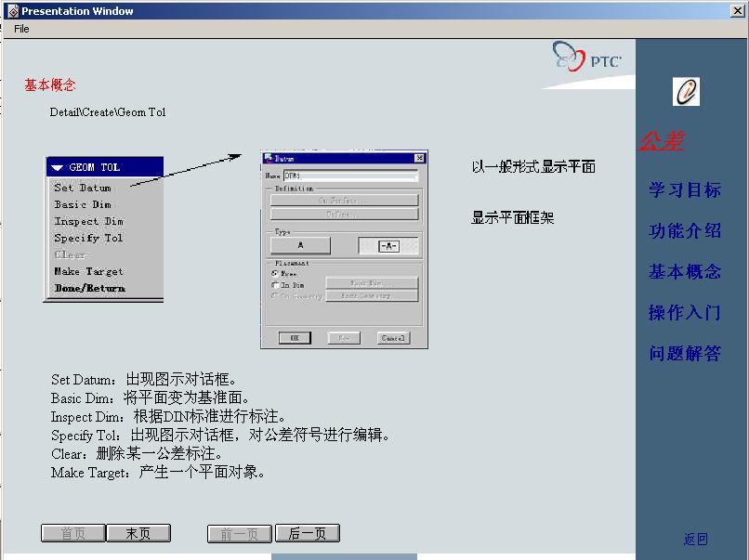Choose Done/Return in the GEOM TOL menu
The width and height of the screenshot is (749, 560).
(x=90, y=288)
